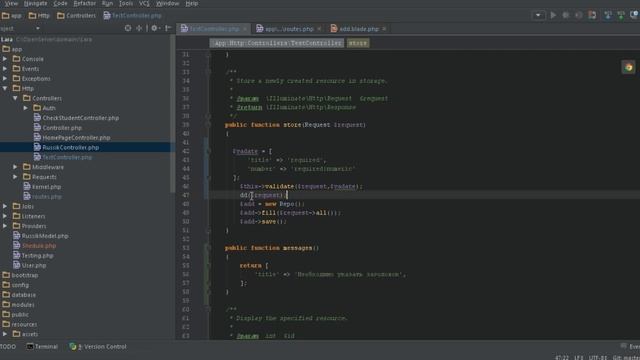
Task: Open the Version Control tool window
Action: tap(98, 347)
